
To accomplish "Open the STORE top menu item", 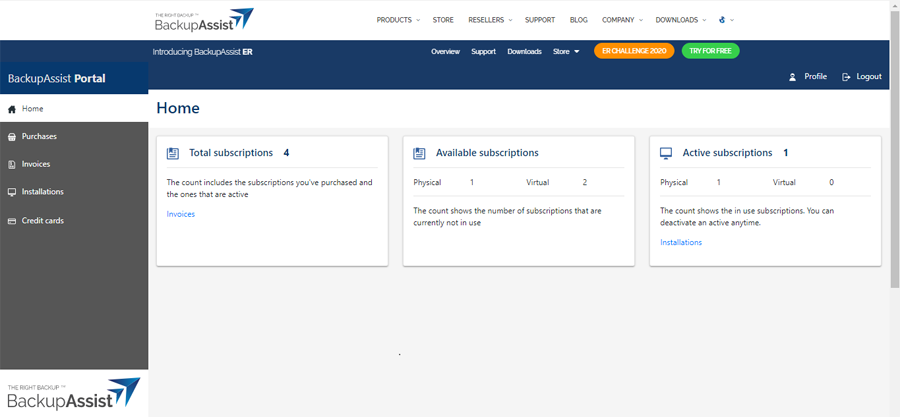I will click(443, 20).
